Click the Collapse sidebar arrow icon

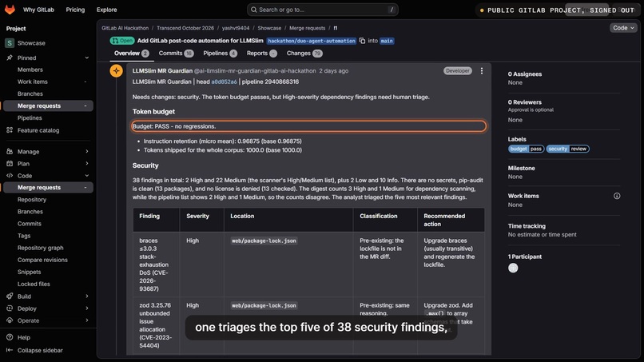[10, 351]
